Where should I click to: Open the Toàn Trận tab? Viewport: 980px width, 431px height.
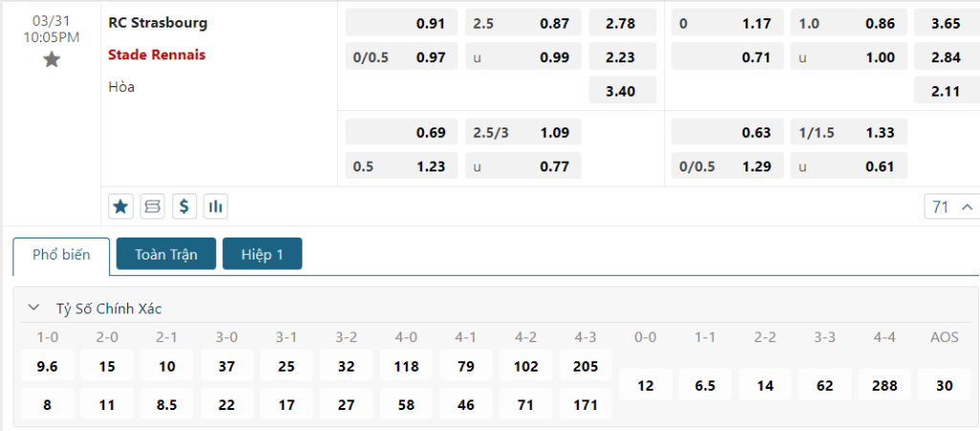[167, 254]
